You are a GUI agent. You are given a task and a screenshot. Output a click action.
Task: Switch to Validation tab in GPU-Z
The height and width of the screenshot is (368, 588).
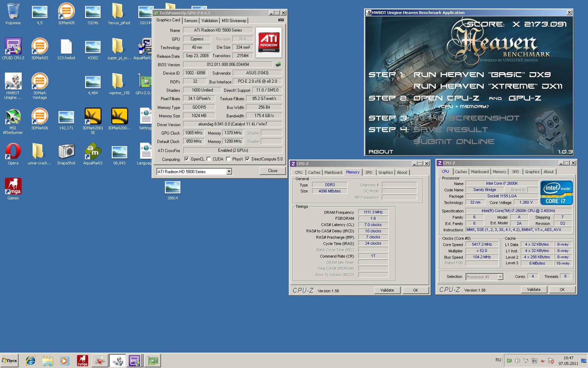[x=209, y=21]
